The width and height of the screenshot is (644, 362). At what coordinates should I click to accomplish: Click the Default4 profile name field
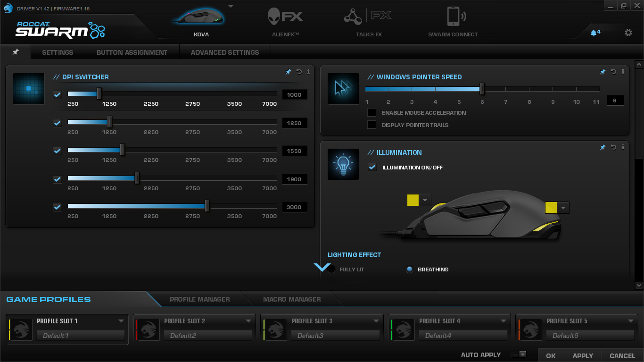(x=463, y=336)
